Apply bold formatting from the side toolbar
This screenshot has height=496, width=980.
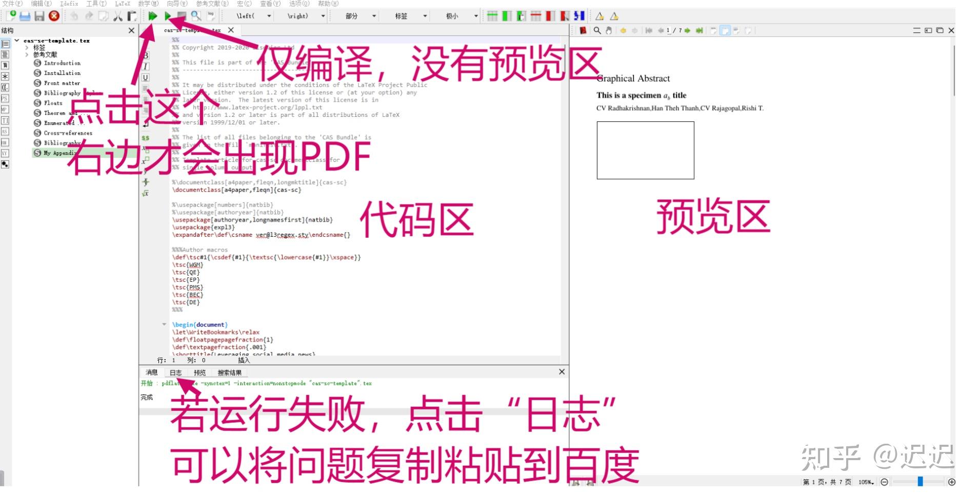[x=146, y=55]
